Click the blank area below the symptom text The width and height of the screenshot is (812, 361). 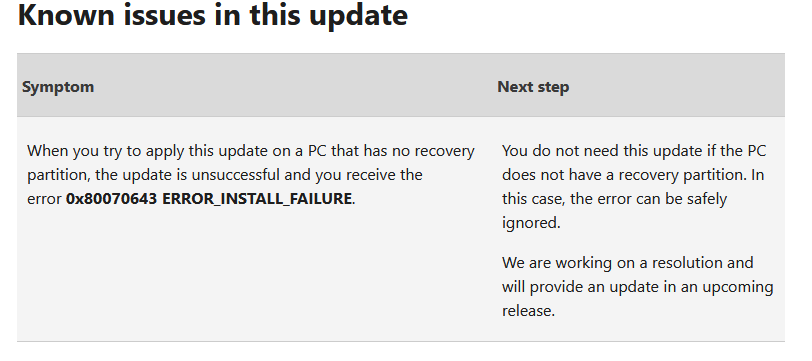click(254, 275)
